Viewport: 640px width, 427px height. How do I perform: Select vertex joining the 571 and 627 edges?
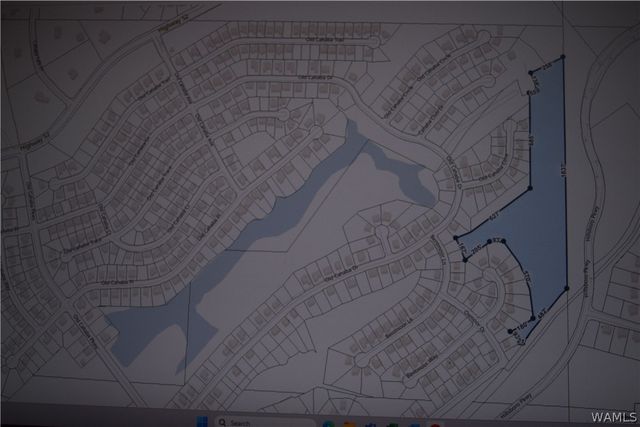coord(530,188)
